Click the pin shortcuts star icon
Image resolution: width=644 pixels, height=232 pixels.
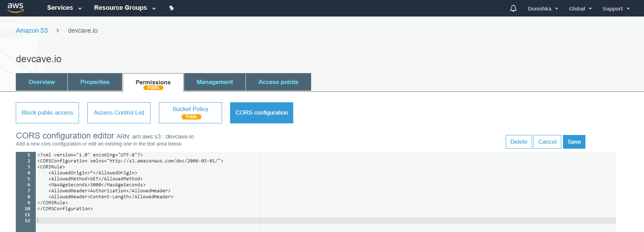click(172, 8)
